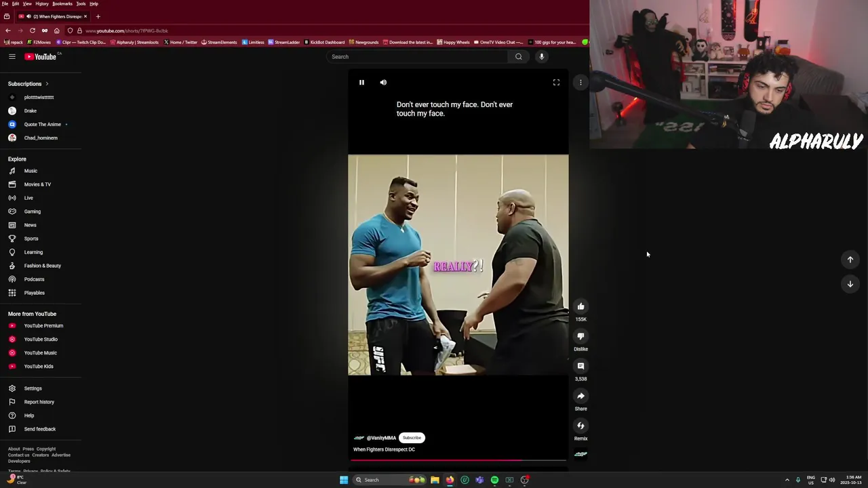The image size is (868, 488).
Task: Open the StreamElements bookmark
Action: point(219,42)
